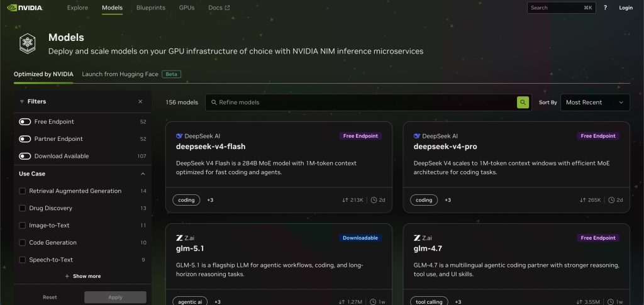Screen dimensions: 644x305
Task: Click the plus icon beside Show more
Action: coord(67,276)
